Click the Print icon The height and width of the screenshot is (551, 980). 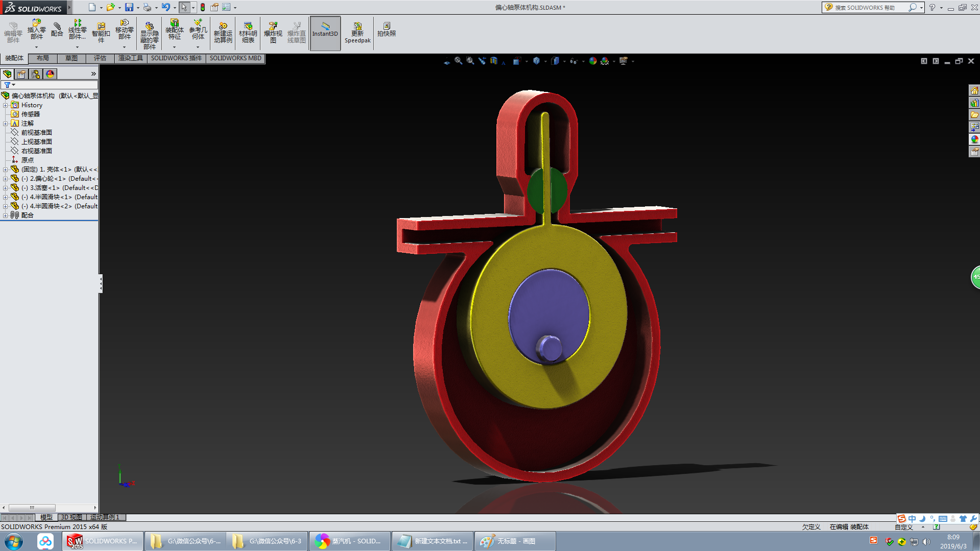click(x=147, y=7)
